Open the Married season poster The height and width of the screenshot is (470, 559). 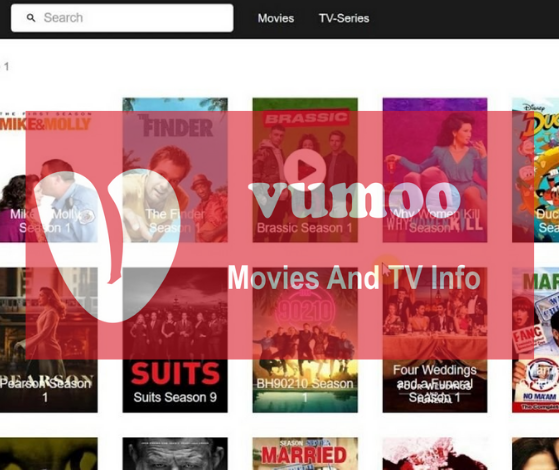click(305, 454)
